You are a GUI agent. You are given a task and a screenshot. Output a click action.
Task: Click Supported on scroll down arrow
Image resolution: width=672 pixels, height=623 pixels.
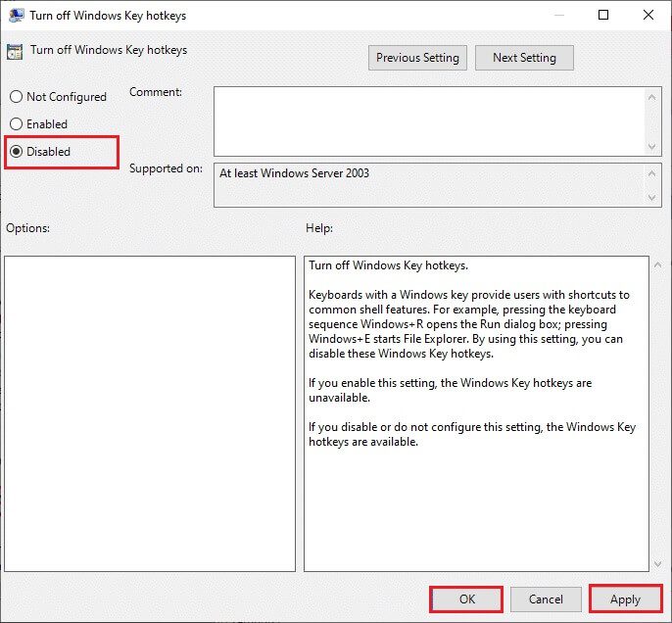(x=651, y=198)
